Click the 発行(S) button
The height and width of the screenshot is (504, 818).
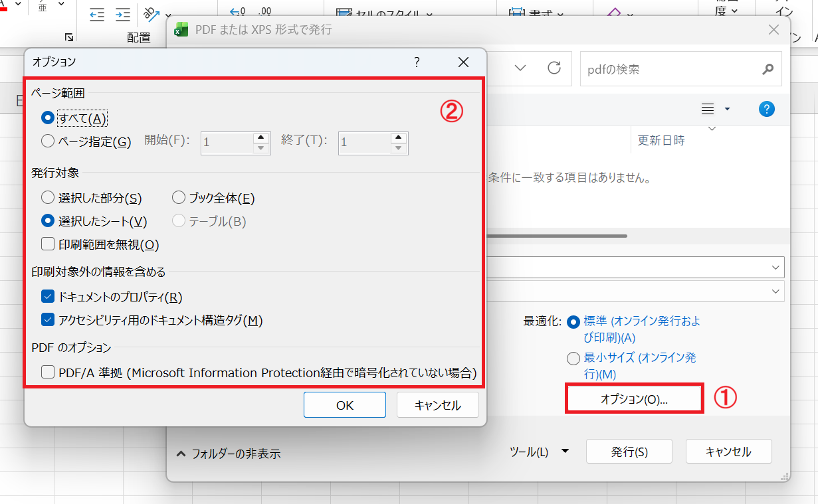click(629, 452)
